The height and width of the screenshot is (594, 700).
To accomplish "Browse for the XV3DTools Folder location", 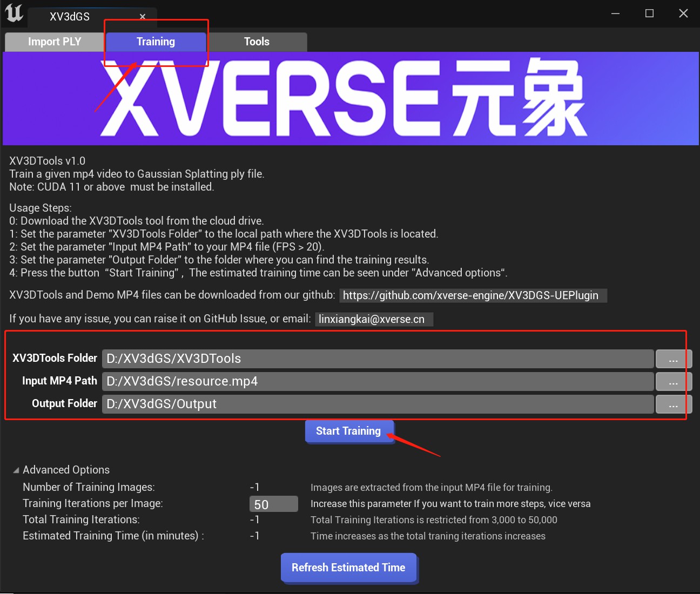I will click(674, 359).
